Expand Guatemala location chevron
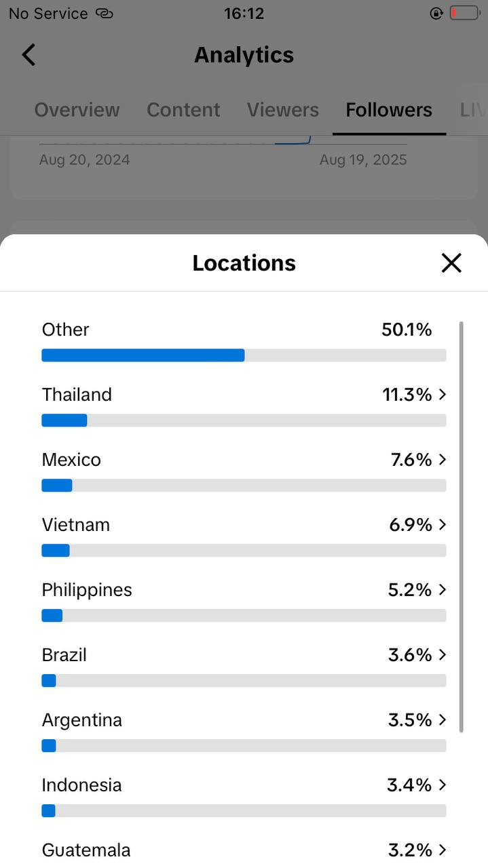The width and height of the screenshot is (488, 868). coord(443,850)
